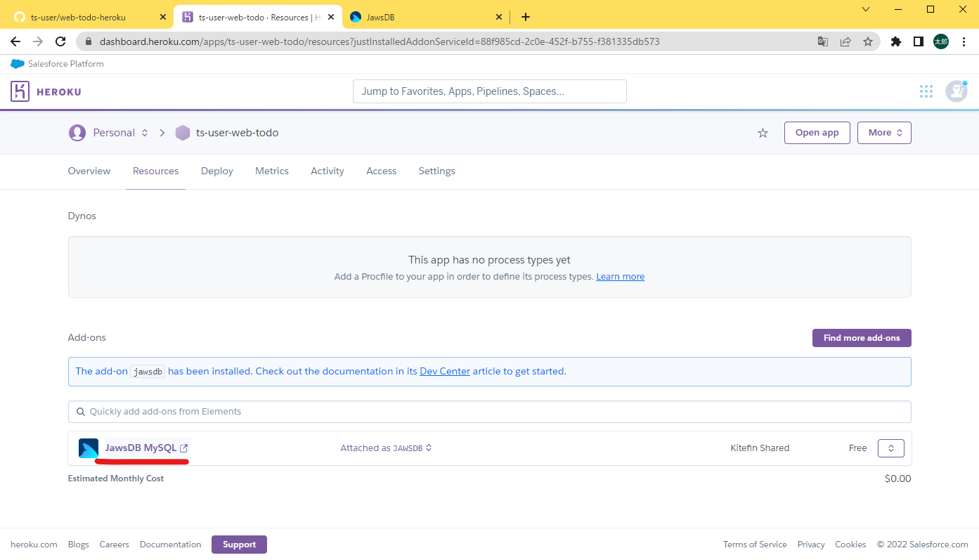The image size is (979, 560).
Task: Favorite the app with the star icon
Action: pyautogui.click(x=763, y=133)
